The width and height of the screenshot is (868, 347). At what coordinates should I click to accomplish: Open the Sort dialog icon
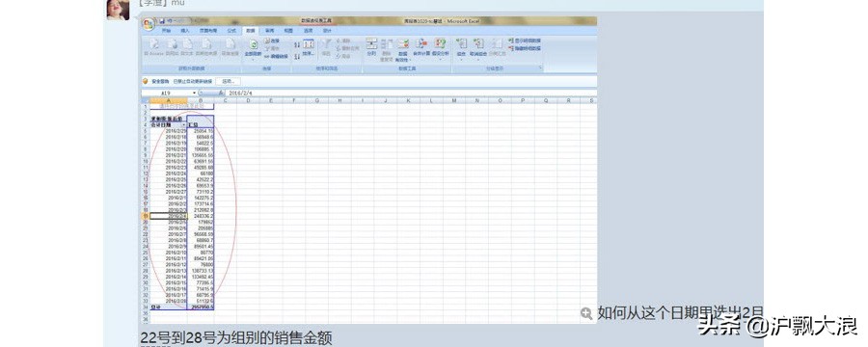click(x=309, y=44)
